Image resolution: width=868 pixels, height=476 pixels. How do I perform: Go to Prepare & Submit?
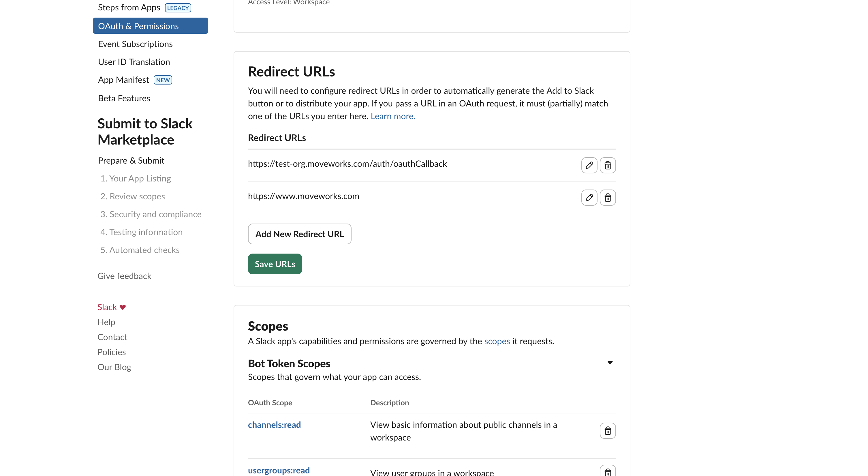131,160
